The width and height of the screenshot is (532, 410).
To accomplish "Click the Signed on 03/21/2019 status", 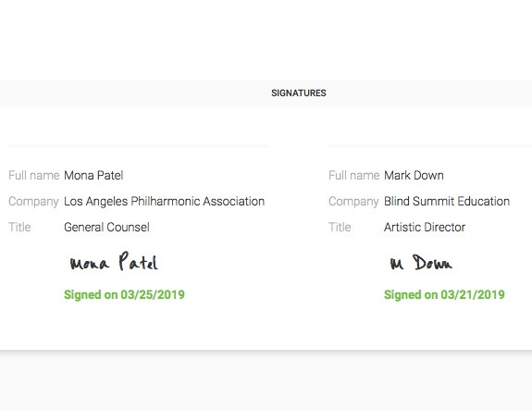I will (444, 294).
